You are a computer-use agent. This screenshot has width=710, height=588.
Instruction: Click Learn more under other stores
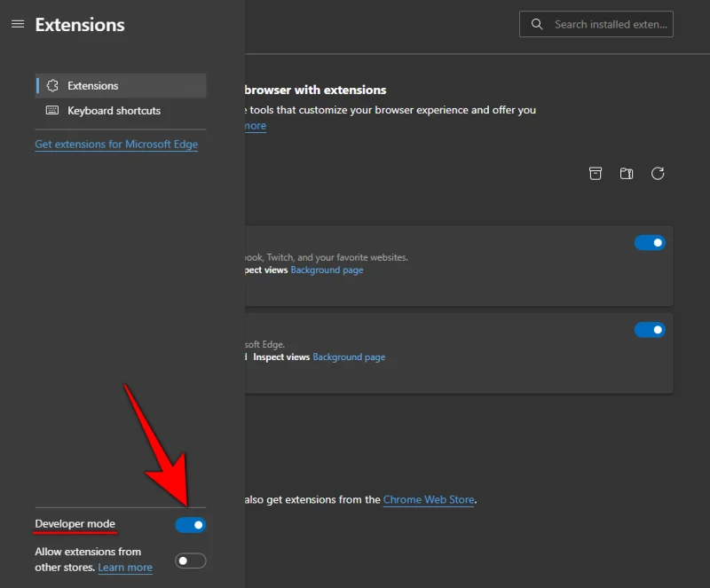click(x=125, y=568)
